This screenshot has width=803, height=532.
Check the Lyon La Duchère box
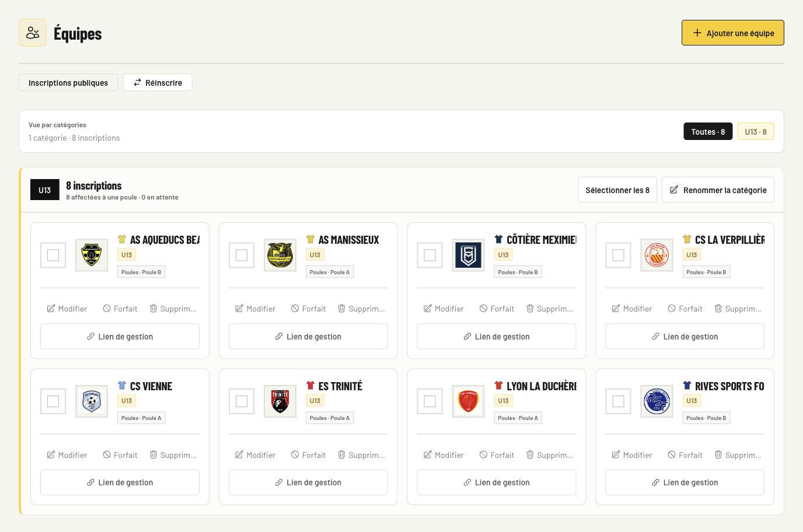[430, 401]
